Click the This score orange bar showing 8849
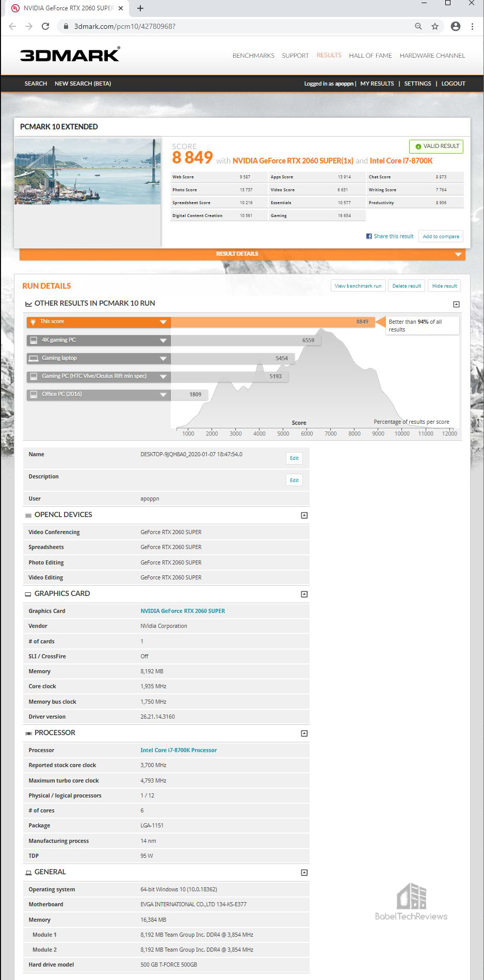Viewport: 484px width, 980px height. coord(273,322)
